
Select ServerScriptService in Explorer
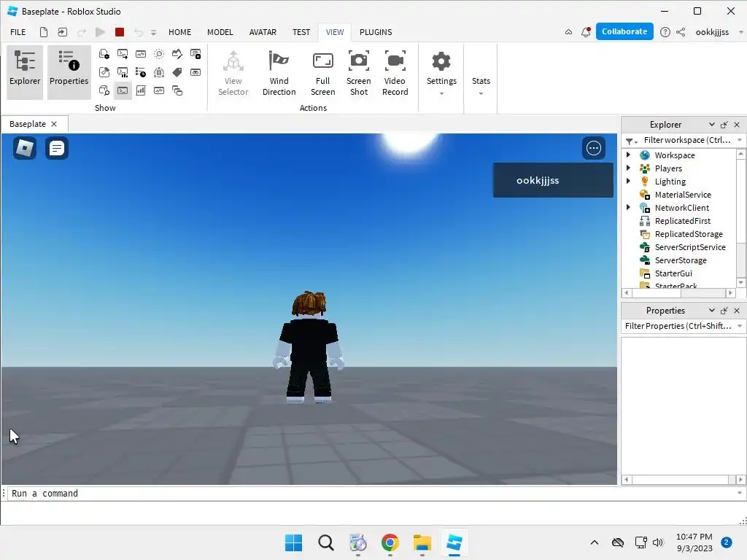[x=690, y=246]
